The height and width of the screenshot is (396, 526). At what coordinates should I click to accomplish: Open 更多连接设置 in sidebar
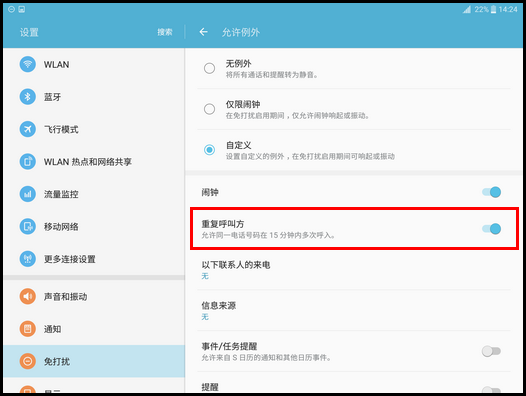click(x=94, y=259)
